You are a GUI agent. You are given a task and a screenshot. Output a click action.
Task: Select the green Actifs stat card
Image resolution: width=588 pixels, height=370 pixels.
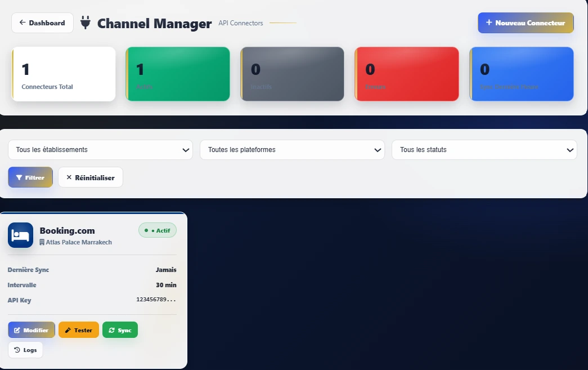coord(178,74)
